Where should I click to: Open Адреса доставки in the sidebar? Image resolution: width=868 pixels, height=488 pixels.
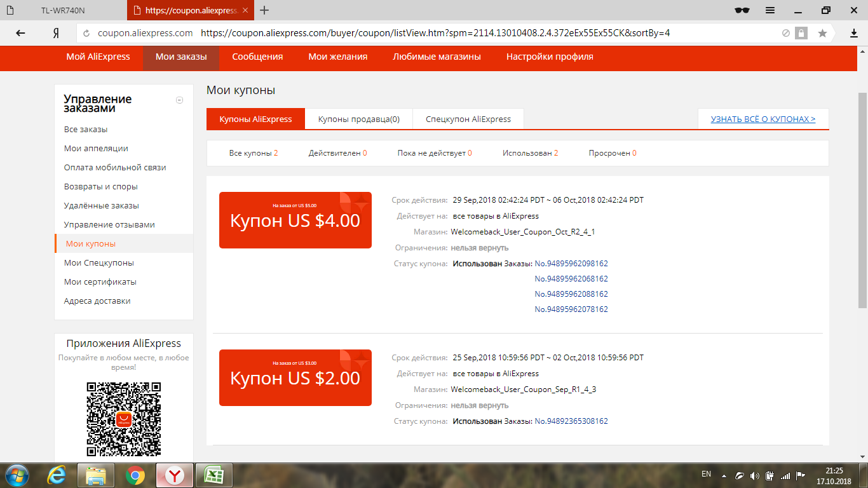97,301
